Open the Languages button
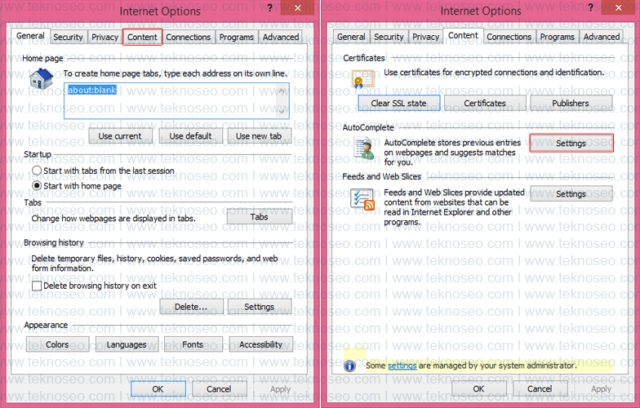Screen dimensions: 640x408 pyautogui.click(x=127, y=344)
